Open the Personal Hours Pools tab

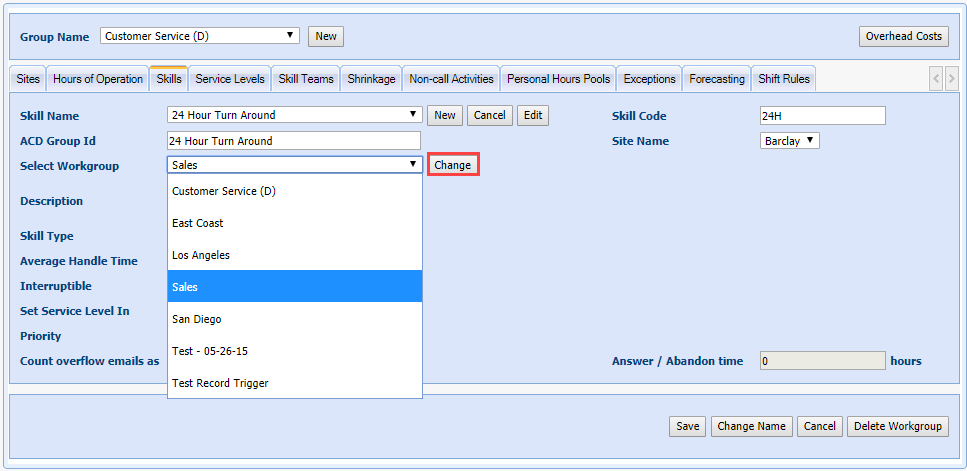(x=557, y=79)
